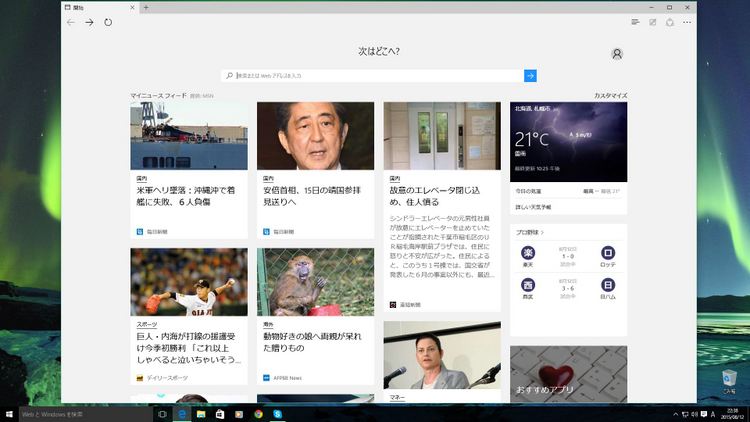750x422 pixels.
Task: Click the 3 - 6 game score
Action: coord(568,289)
